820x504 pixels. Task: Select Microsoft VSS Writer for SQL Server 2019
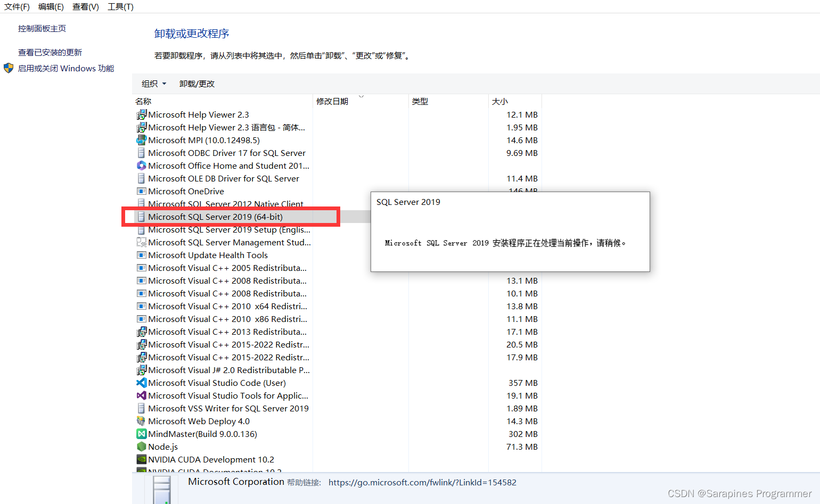pos(228,408)
